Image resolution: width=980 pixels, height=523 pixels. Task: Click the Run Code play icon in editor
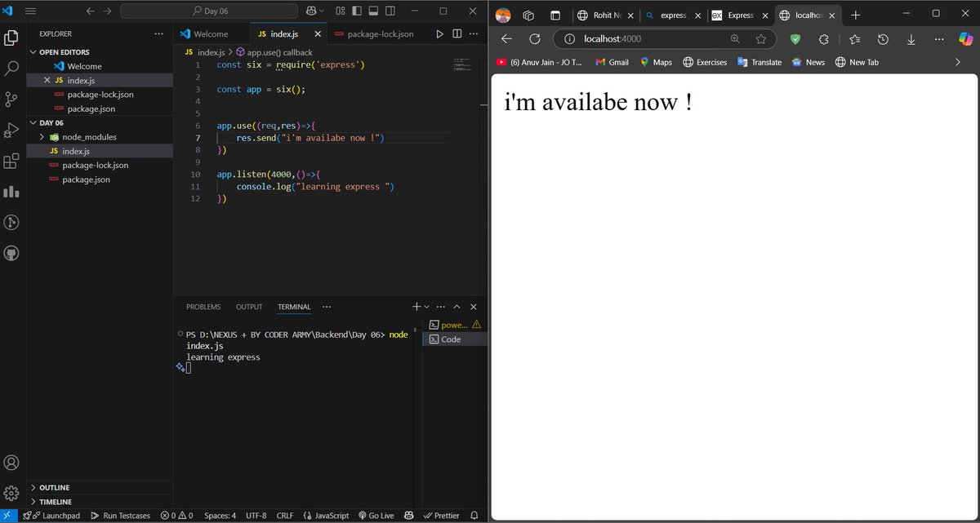coord(439,34)
